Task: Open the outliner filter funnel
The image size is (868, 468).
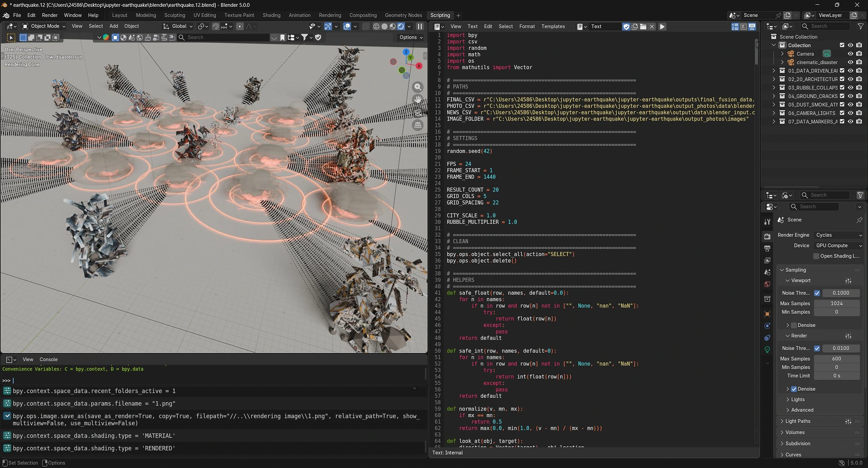Action: click(x=861, y=26)
